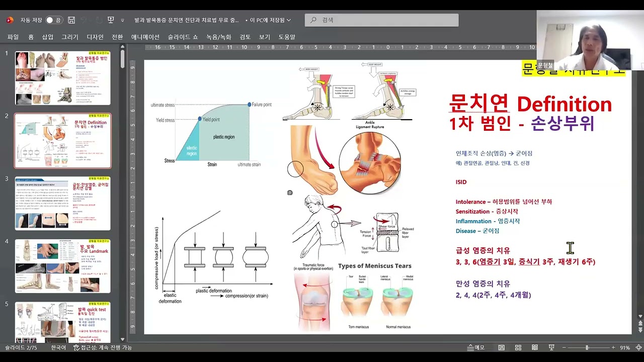Start Slide Show from status bar icon
This screenshot has width=644, height=362.
point(551,347)
